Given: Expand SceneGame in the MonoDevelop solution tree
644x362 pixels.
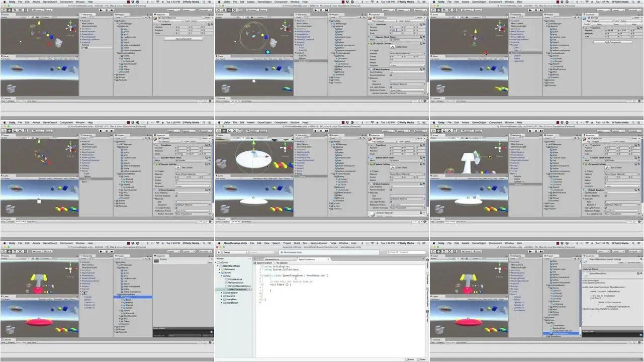Looking at the screenshot, I should click(x=222, y=293).
